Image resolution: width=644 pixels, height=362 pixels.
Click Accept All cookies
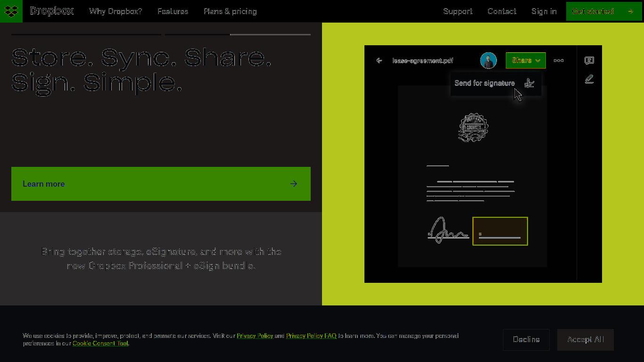(x=586, y=340)
